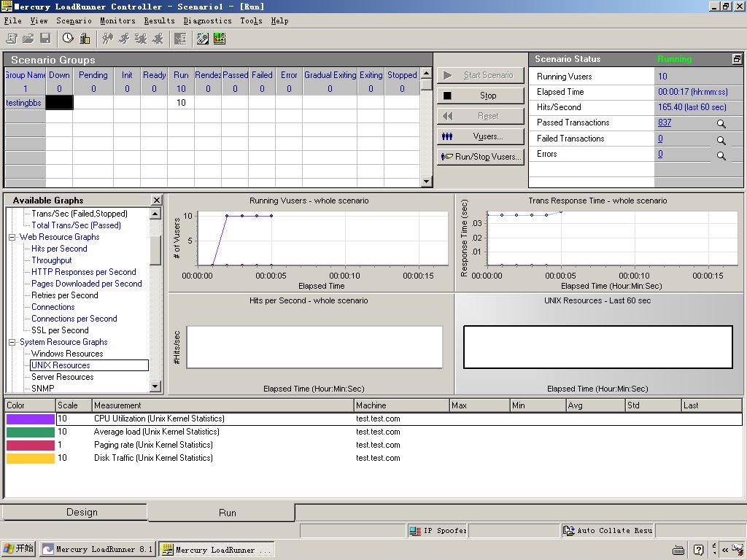Select the testingbbs group name cell
The height and width of the screenshot is (560, 747).
pos(25,102)
